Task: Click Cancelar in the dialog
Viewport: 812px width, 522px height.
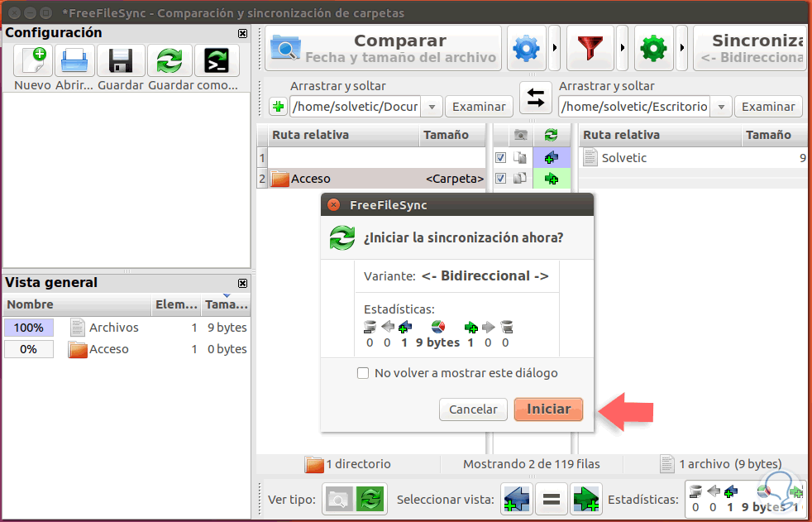Action: point(473,409)
